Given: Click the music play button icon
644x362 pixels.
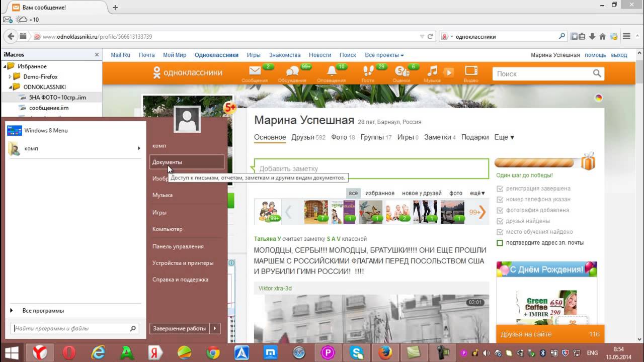Looking at the screenshot, I should (x=448, y=72).
